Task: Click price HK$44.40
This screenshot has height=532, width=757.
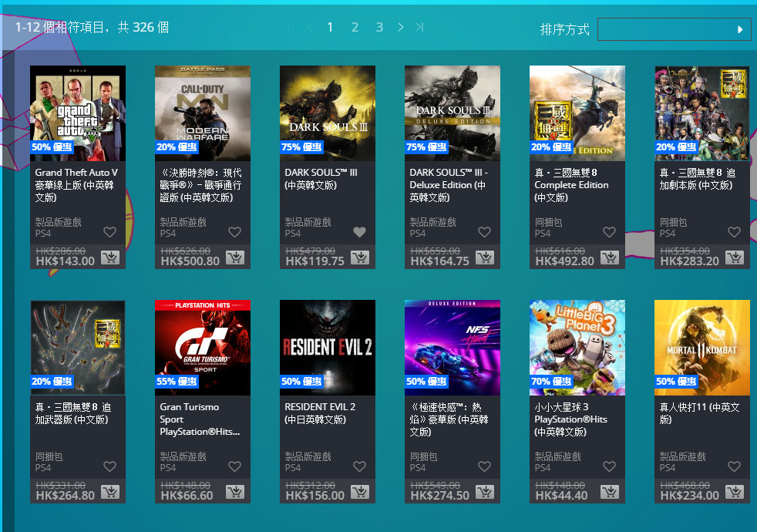Action: click(561, 496)
